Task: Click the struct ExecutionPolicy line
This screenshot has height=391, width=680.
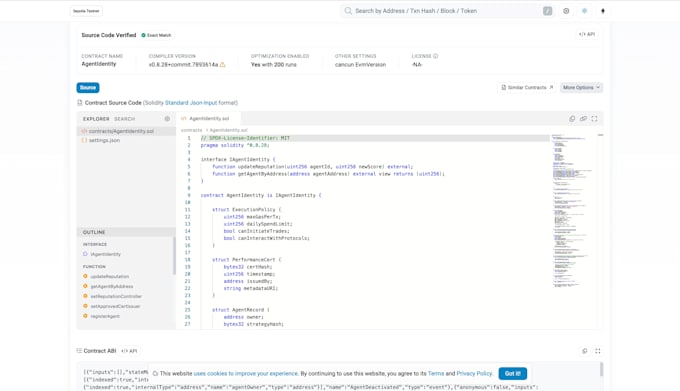Action: coord(246,210)
